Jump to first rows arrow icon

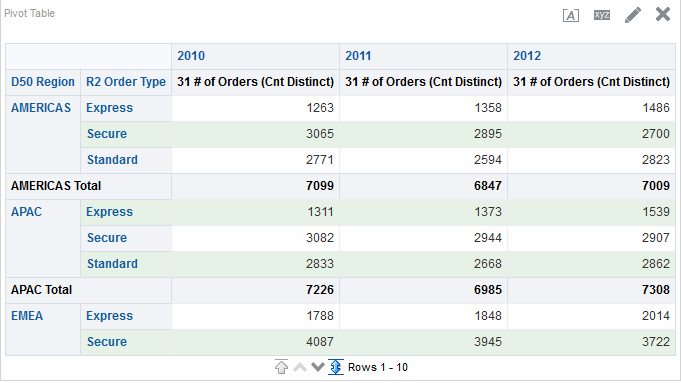(281, 367)
